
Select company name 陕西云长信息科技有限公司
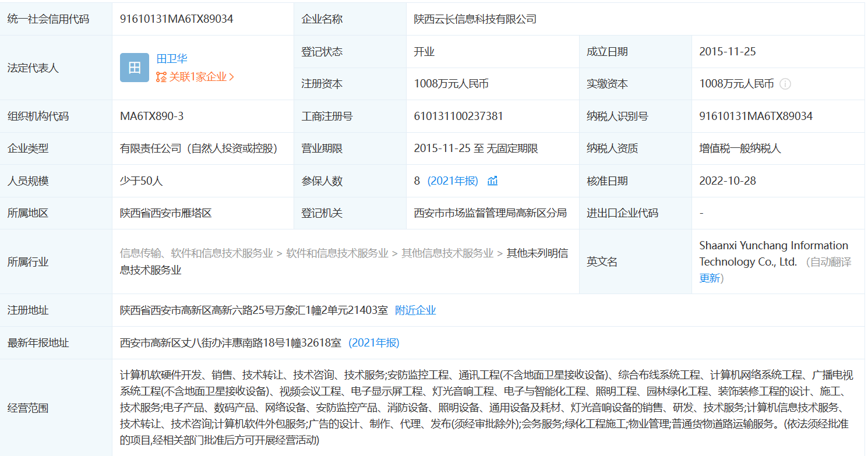pyautogui.click(x=475, y=19)
